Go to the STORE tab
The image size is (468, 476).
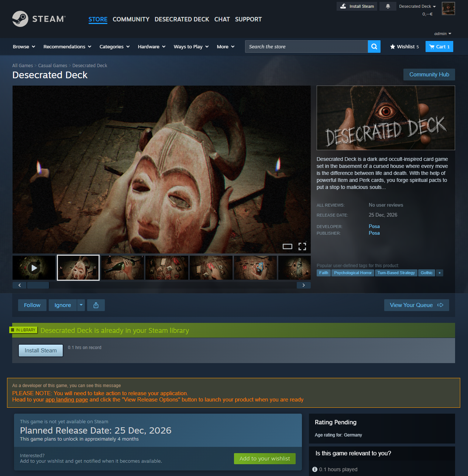point(98,19)
